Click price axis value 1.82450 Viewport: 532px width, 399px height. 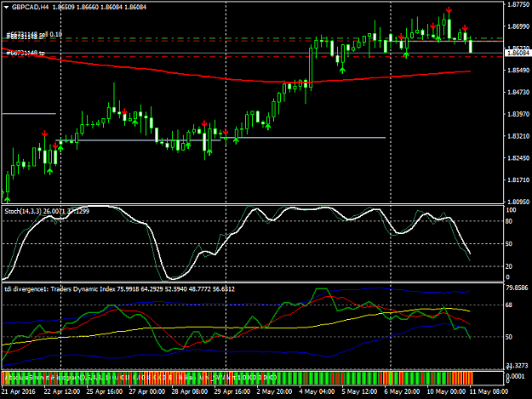click(x=518, y=158)
